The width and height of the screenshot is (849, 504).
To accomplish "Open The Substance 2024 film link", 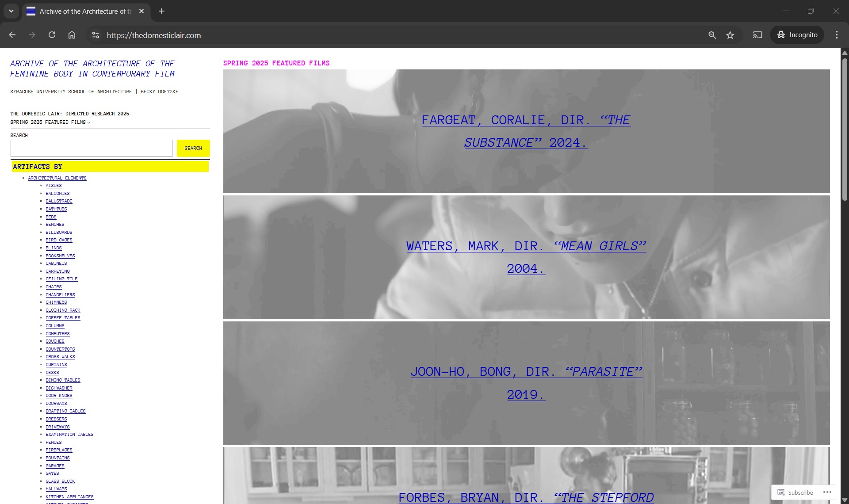I will point(526,131).
